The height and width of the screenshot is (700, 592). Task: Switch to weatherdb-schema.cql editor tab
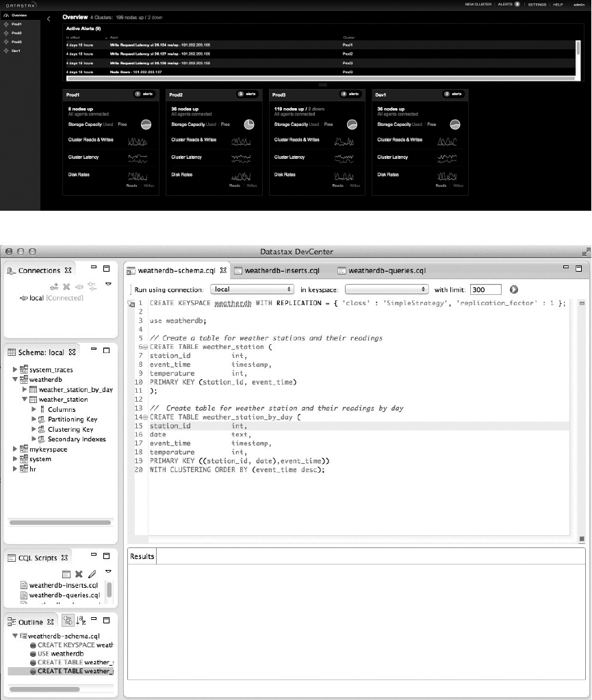point(177,270)
